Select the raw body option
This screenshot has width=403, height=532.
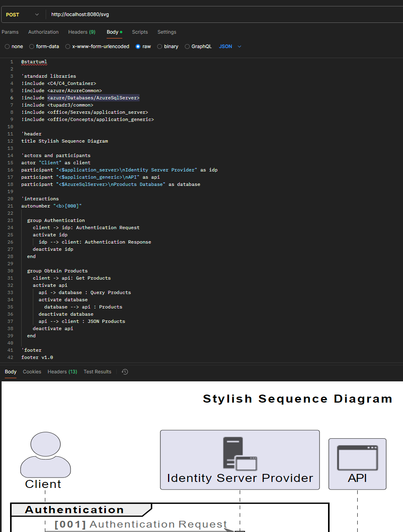[x=143, y=46]
